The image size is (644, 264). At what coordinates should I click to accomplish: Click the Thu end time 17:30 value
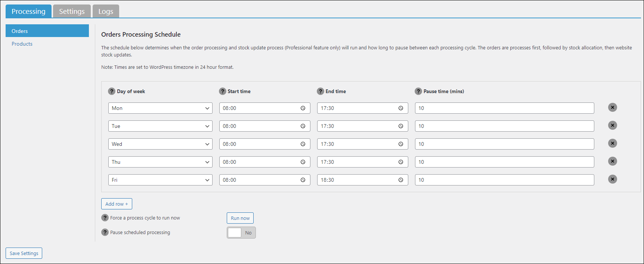pyautogui.click(x=327, y=162)
